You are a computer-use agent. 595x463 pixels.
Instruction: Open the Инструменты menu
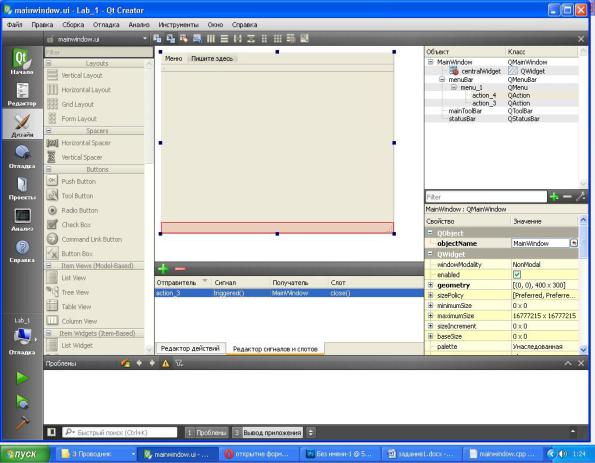coord(178,25)
